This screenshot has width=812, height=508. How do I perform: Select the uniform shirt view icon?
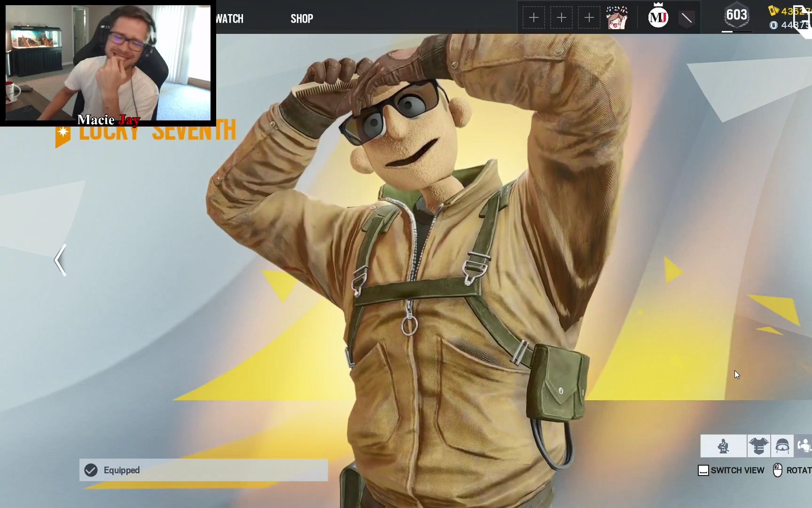[758, 446]
